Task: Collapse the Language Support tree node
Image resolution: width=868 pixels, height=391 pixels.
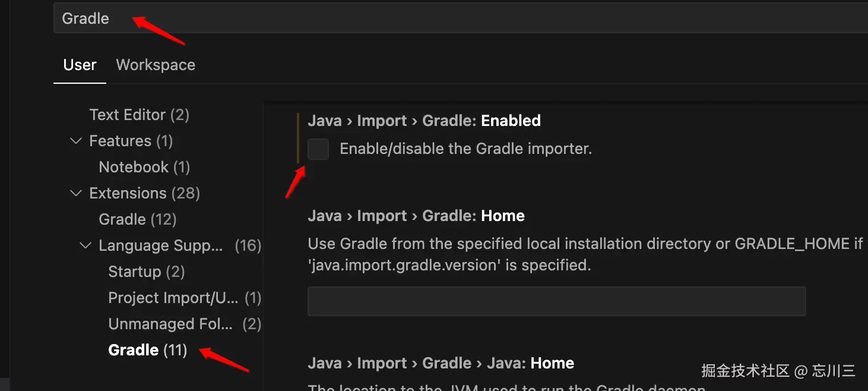Action: pos(85,245)
